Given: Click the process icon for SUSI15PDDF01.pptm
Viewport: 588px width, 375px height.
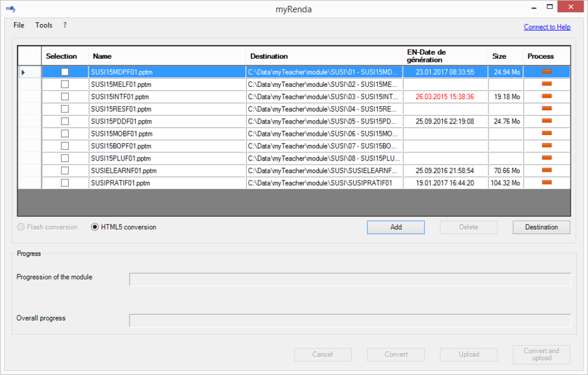Looking at the screenshot, I should click(x=547, y=121).
